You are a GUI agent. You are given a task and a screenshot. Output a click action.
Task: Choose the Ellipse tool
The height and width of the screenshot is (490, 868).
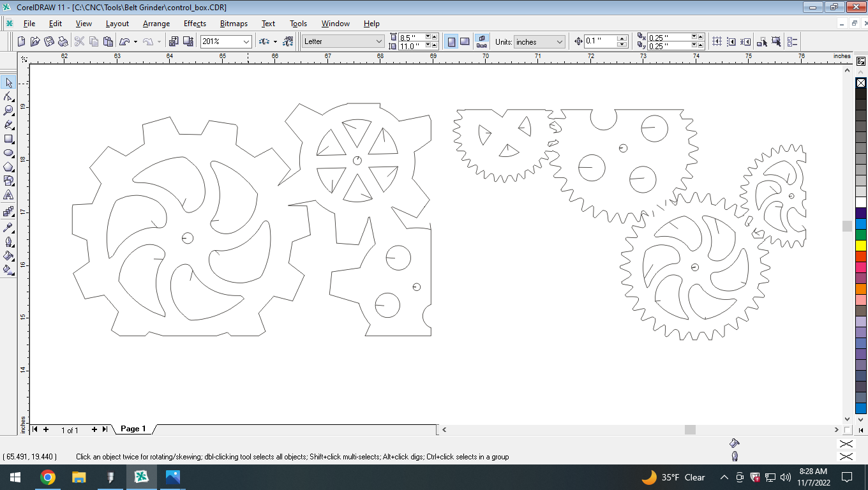pyautogui.click(x=8, y=153)
